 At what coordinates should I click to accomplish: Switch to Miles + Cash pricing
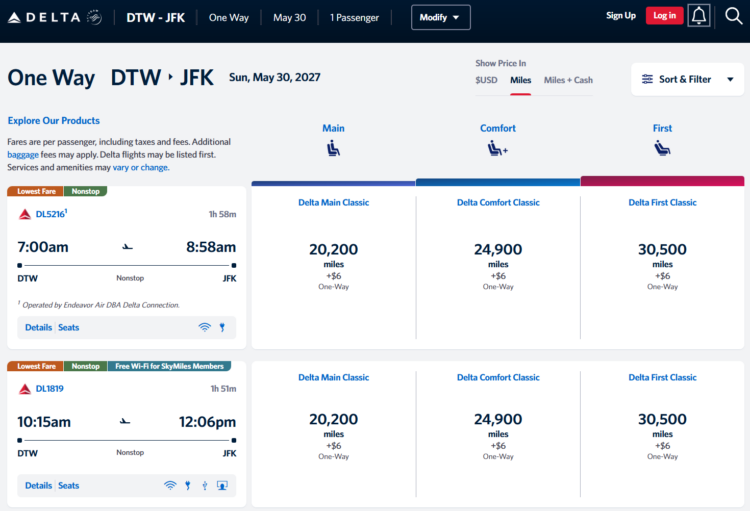(568, 80)
